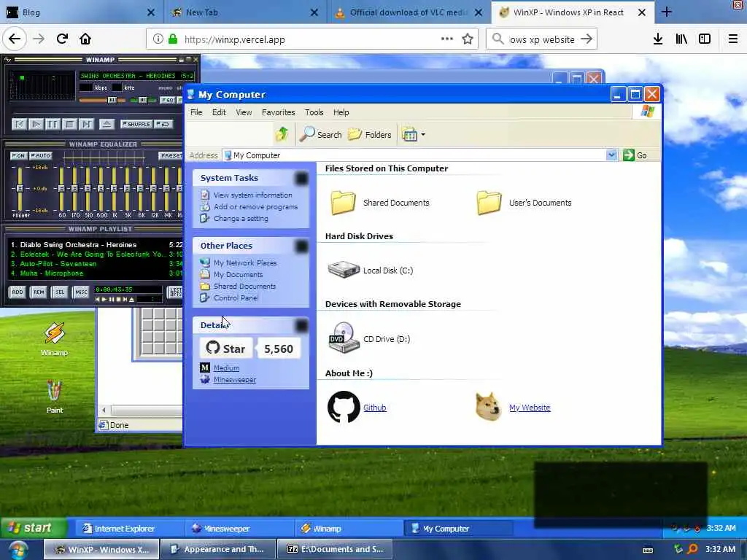Click Winamp stop button
Image resolution: width=747 pixels, height=560 pixels.
(x=69, y=124)
